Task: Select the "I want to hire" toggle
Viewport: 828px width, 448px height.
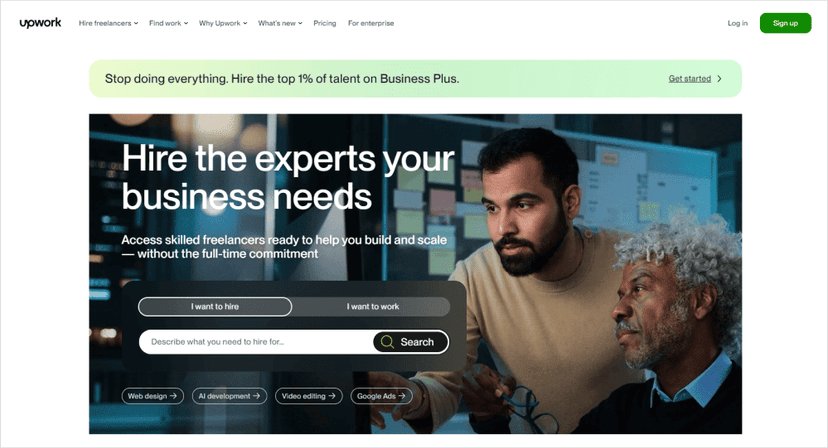Action: click(215, 306)
